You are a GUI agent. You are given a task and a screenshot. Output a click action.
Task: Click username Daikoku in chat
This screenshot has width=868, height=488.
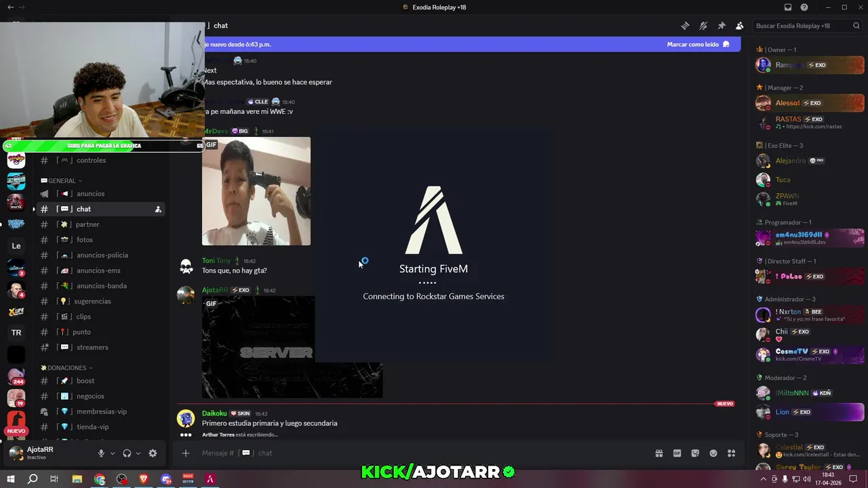(x=214, y=413)
